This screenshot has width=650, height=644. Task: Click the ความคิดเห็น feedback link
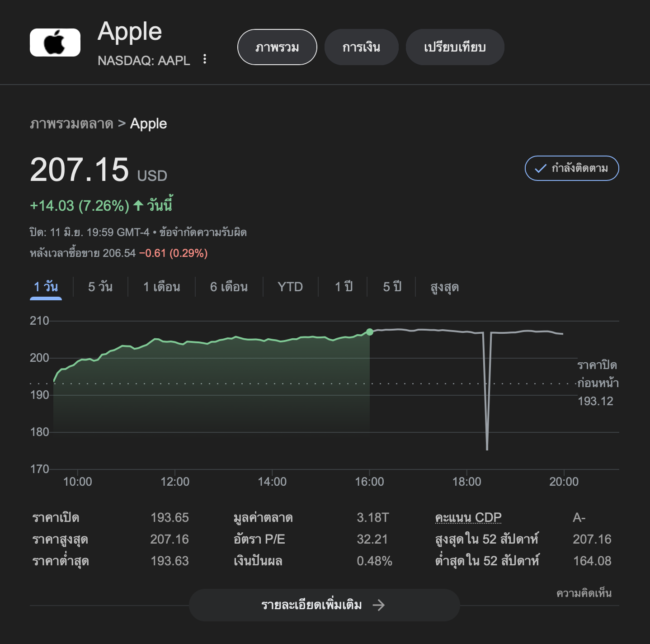(x=584, y=593)
